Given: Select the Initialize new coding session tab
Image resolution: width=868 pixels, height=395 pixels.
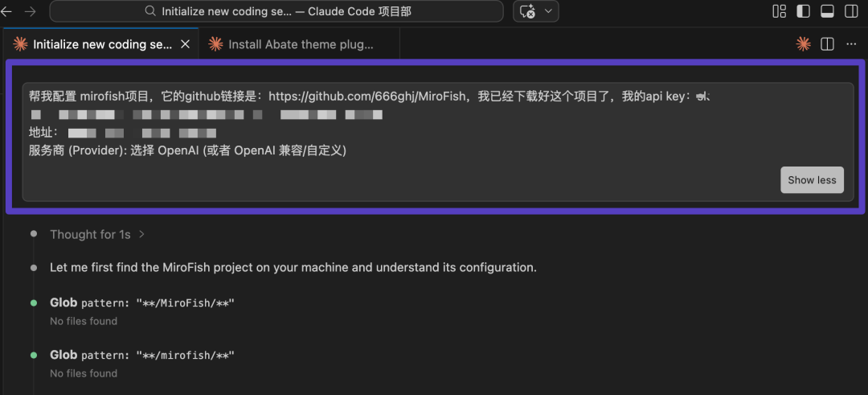Looking at the screenshot, I should tap(101, 44).
